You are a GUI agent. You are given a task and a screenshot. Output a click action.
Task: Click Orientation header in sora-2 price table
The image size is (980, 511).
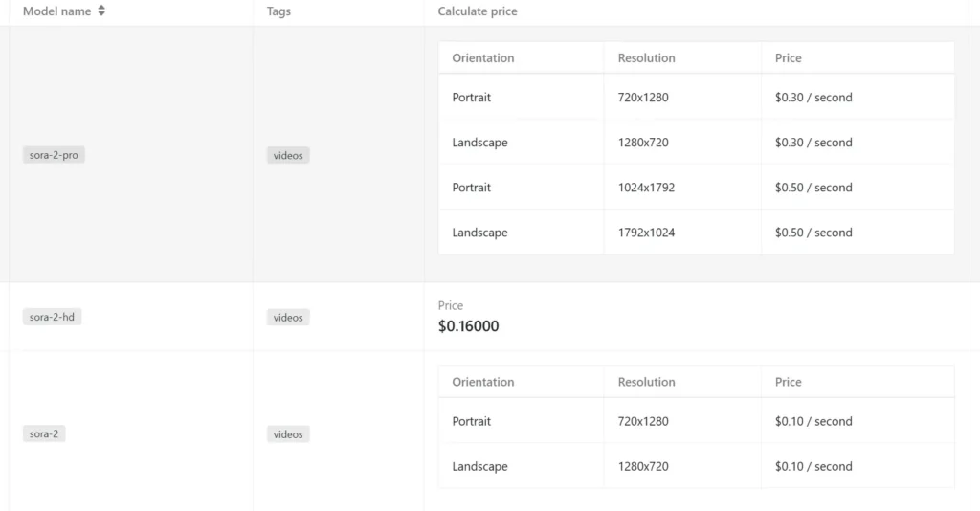pyautogui.click(x=483, y=382)
